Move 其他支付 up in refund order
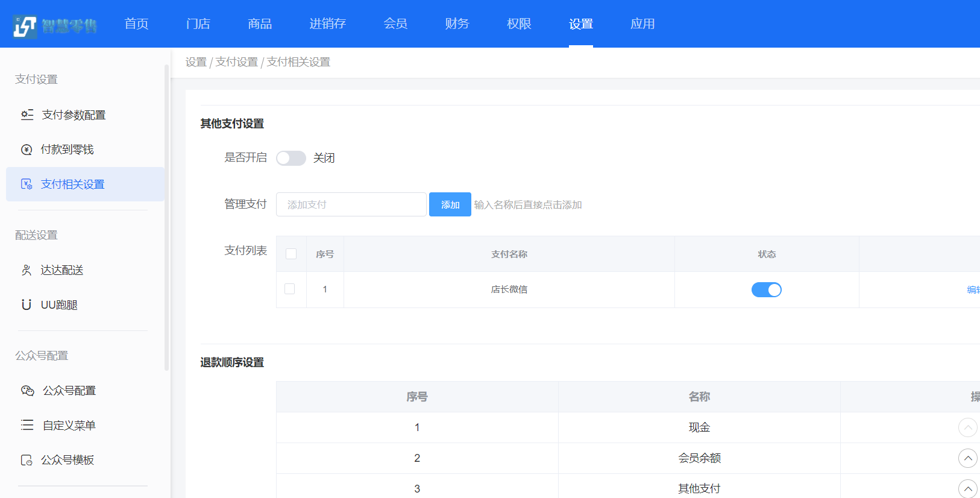Screen dimensions: 980x498 pos(967,488)
